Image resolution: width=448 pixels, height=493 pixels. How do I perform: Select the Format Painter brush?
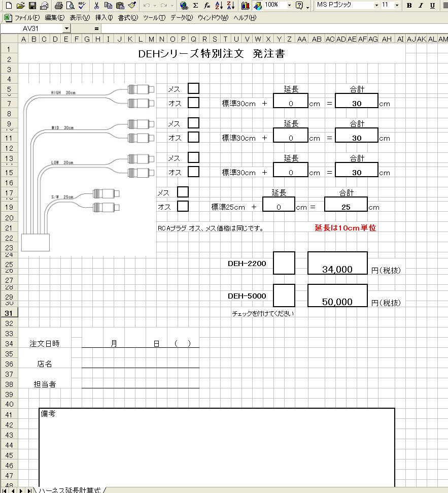pos(132,5)
